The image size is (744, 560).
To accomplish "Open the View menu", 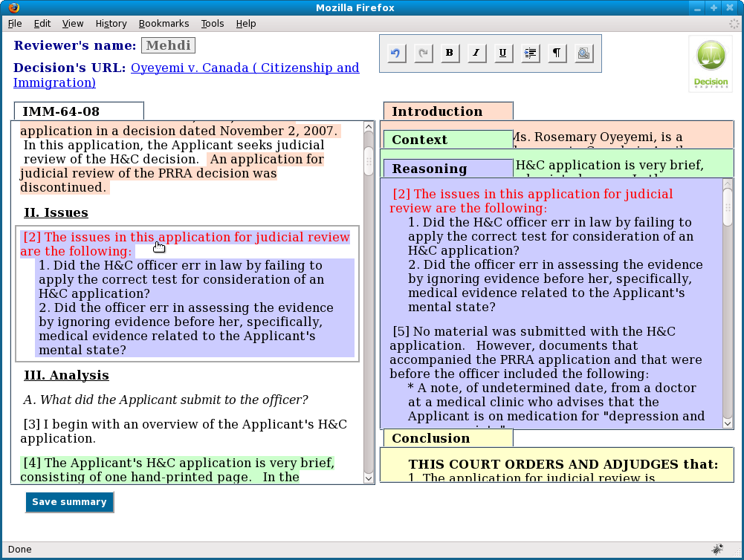I will click(x=73, y=24).
